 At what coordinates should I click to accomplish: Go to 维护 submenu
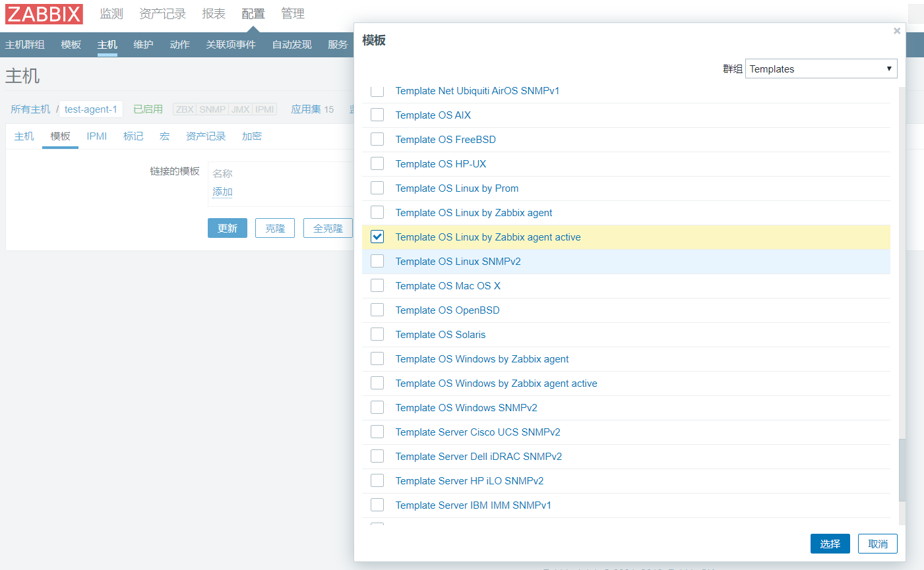(x=144, y=45)
